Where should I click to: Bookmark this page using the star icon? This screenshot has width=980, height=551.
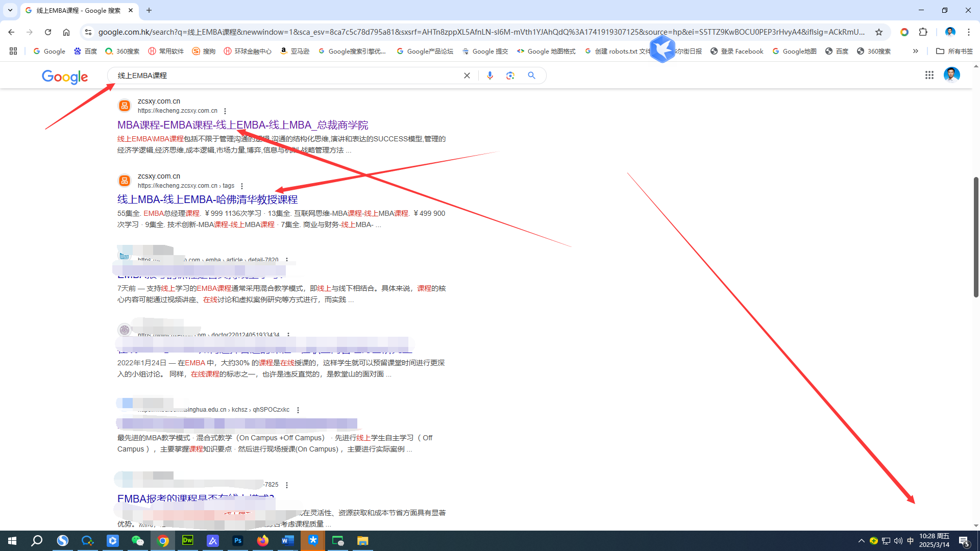coord(879,32)
